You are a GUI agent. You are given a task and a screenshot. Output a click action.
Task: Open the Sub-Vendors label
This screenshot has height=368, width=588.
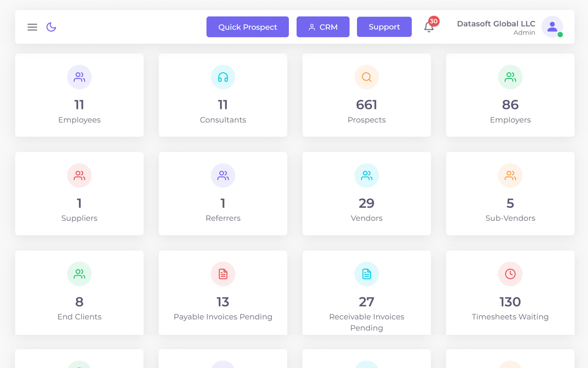[510, 218]
